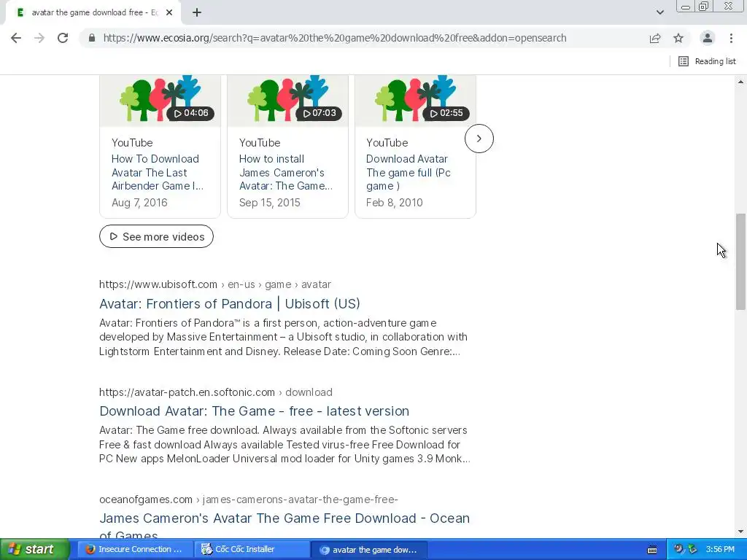Viewport: 747px width, 560px height.
Task: Switch to Insecure Connection Firefox taskbar window
Action: (135, 550)
